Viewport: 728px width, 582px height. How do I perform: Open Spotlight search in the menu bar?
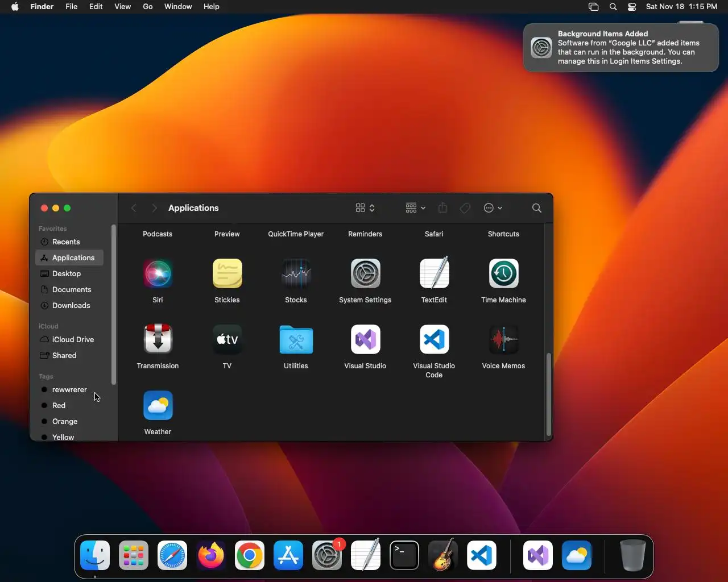(x=613, y=7)
